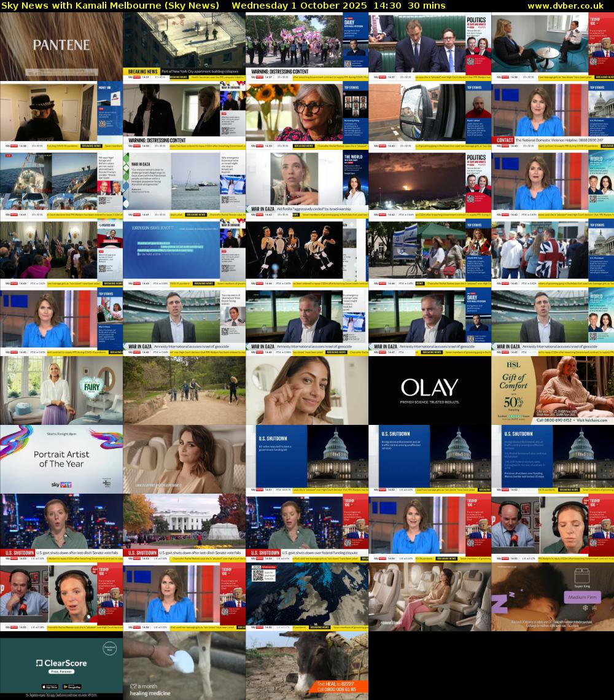614x700 pixels.
Task: Open the National Domestic Violence Helpline frame
Action: tap(553, 115)
